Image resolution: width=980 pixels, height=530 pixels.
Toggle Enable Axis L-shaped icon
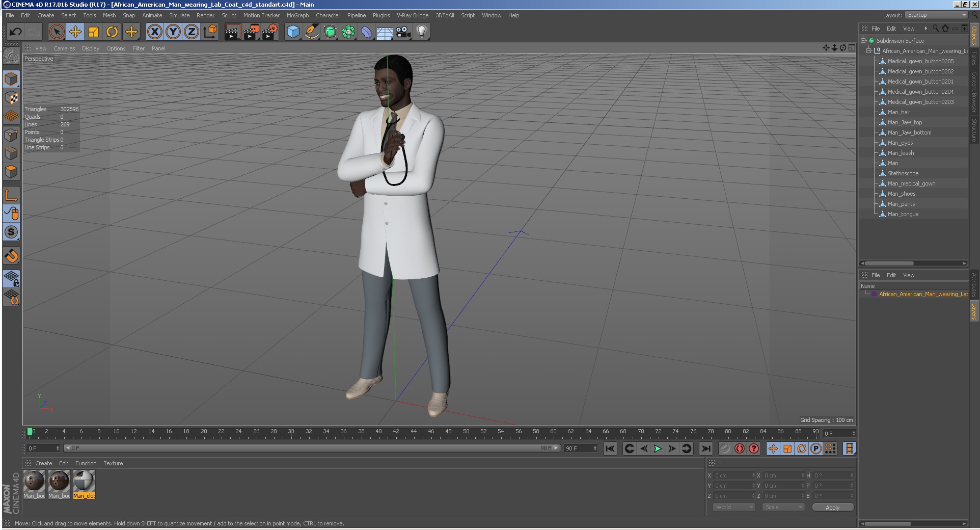point(11,195)
